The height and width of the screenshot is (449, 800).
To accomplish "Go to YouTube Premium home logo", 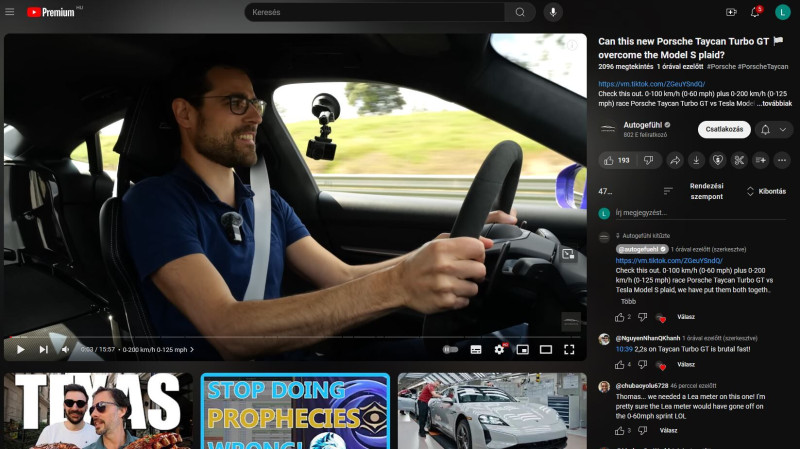I will (51, 12).
